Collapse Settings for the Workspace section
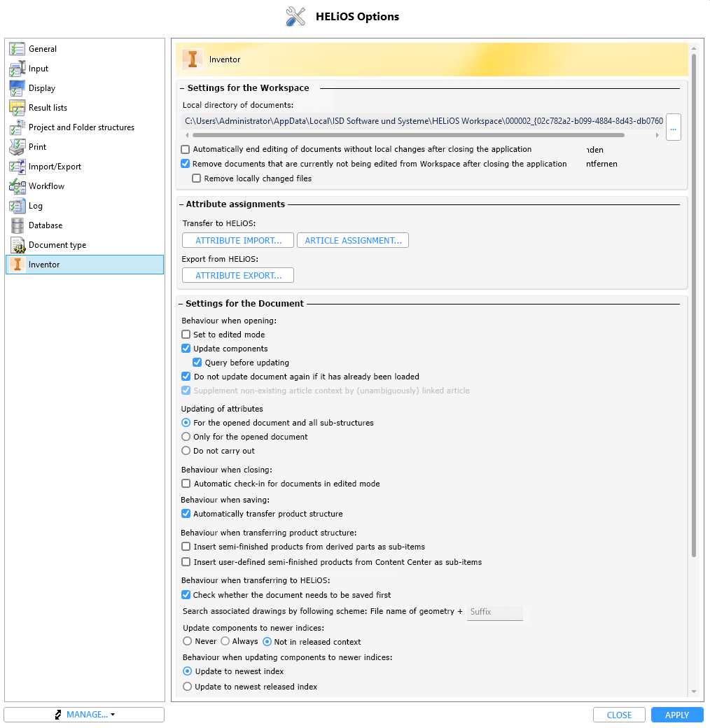Screen dimensions: 710x728 click(182, 88)
